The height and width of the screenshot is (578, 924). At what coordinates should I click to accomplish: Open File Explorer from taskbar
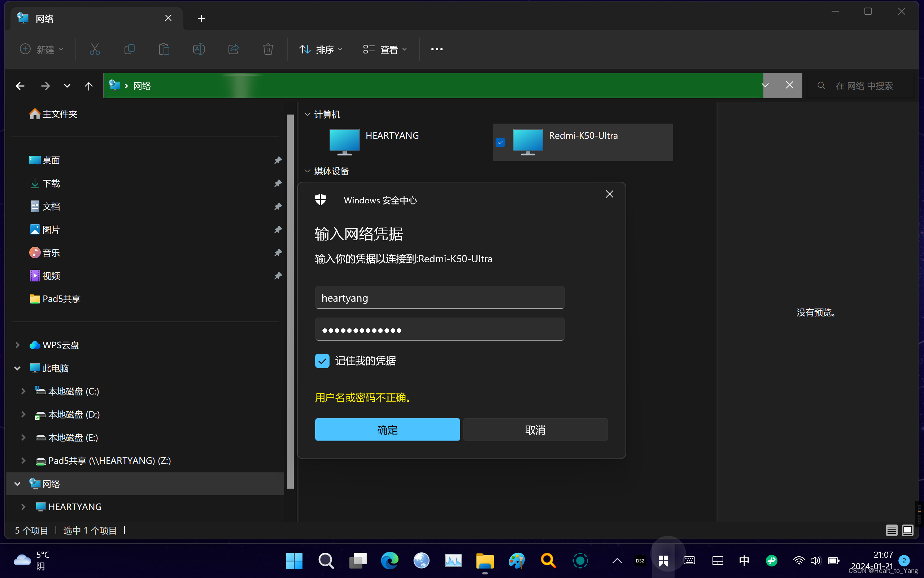click(485, 560)
